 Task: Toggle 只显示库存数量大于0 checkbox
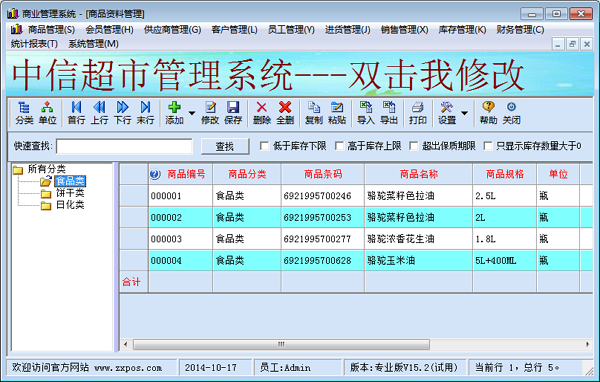tap(488, 146)
